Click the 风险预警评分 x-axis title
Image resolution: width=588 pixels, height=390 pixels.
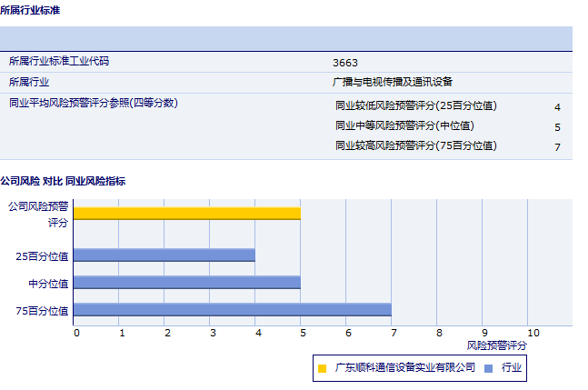pyautogui.click(x=497, y=345)
